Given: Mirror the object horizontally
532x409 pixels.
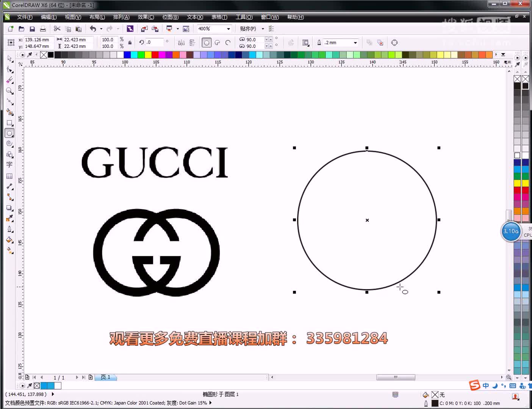Looking at the screenshot, I should pyautogui.click(x=182, y=43).
